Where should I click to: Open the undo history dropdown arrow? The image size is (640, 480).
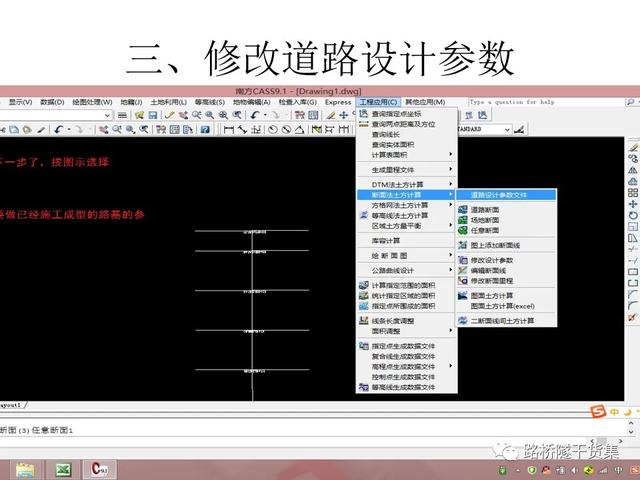tap(265, 115)
